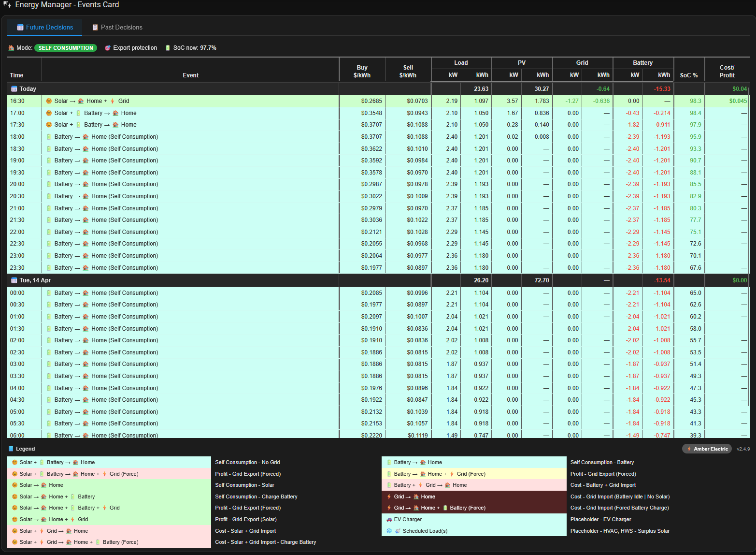Click the EV Charger car icon in legend
Image resolution: width=756 pixels, height=555 pixels.
click(389, 520)
